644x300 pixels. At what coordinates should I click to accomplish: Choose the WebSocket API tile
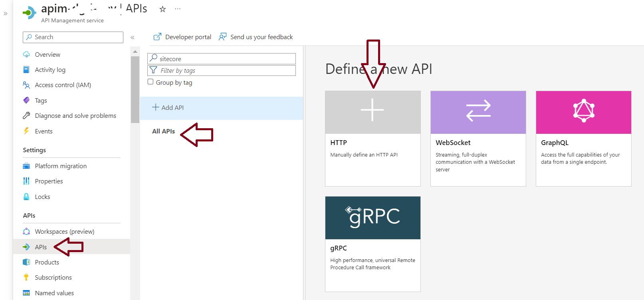pyautogui.click(x=478, y=139)
